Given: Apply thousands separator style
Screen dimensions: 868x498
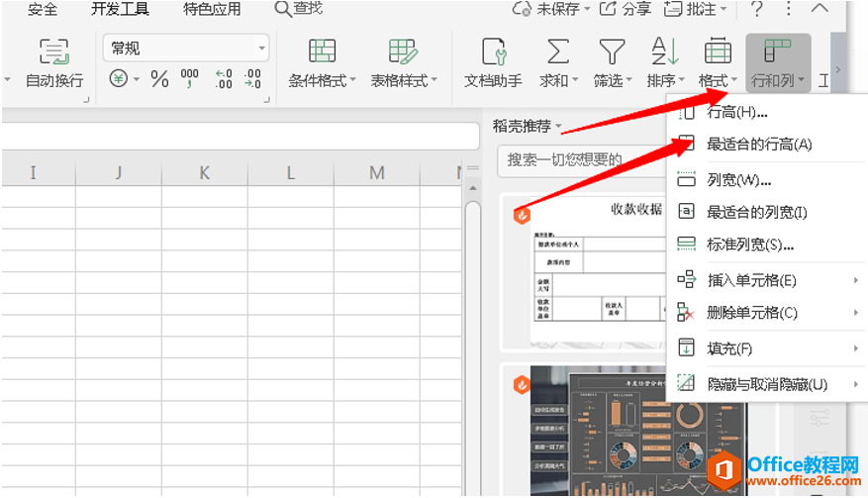Looking at the screenshot, I should tap(189, 78).
